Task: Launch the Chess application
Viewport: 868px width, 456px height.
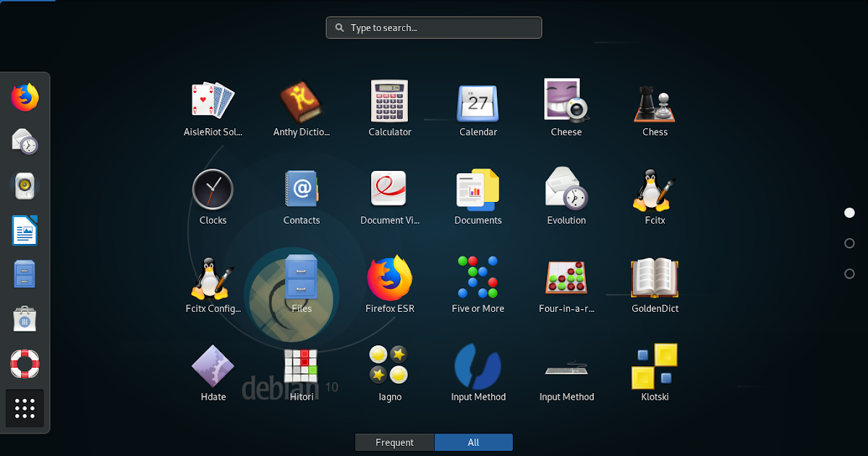Action: tap(655, 101)
